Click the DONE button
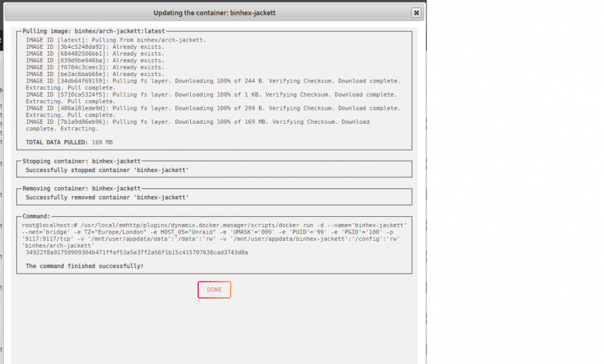This screenshot has width=604, height=364. click(x=214, y=290)
